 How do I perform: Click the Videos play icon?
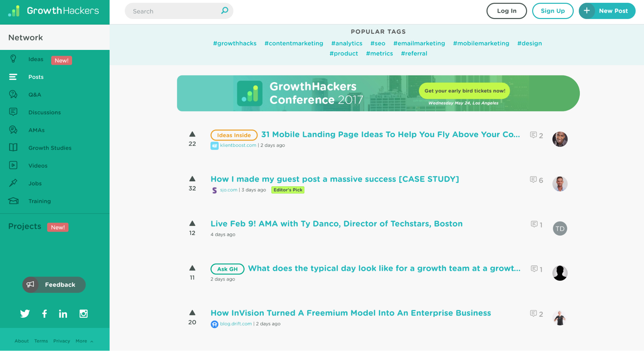point(13,165)
